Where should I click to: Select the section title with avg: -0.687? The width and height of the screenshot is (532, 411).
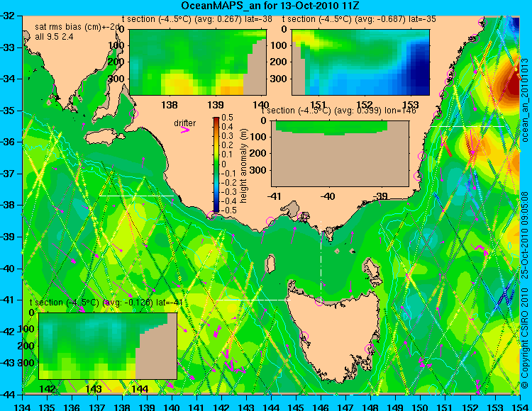[x=359, y=19]
